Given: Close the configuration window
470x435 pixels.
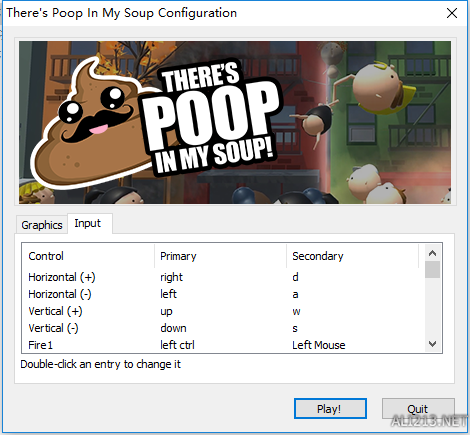Looking at the screenshot, I should [x=452, y=13].
